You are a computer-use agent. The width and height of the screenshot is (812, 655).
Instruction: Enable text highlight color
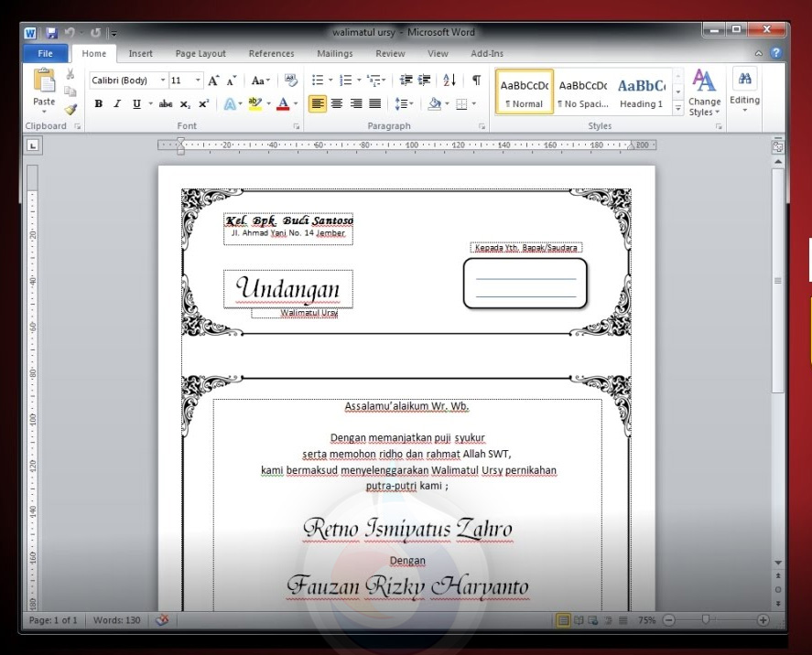click(x=254, y=103)
